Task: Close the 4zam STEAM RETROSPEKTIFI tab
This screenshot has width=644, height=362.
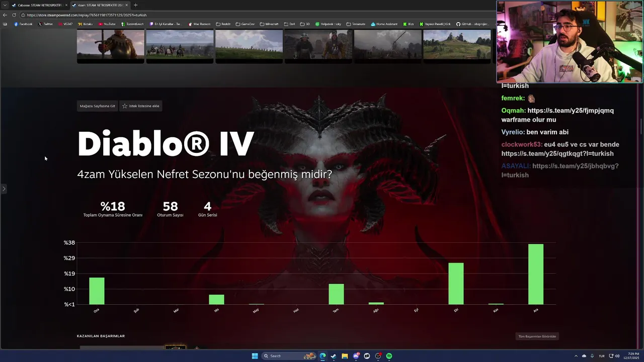Action: pos(126,5)
